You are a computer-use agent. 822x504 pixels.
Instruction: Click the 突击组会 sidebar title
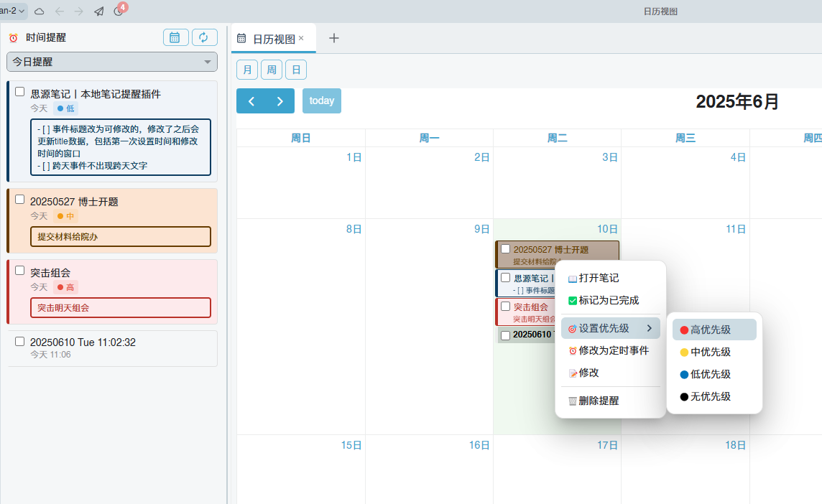coord(50,273)
